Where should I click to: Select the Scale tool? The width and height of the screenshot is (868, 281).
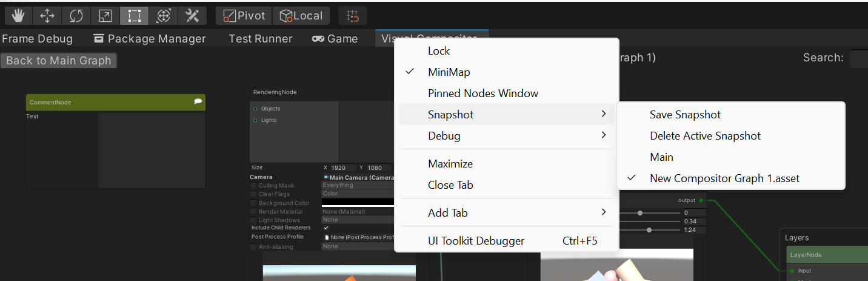105,16
